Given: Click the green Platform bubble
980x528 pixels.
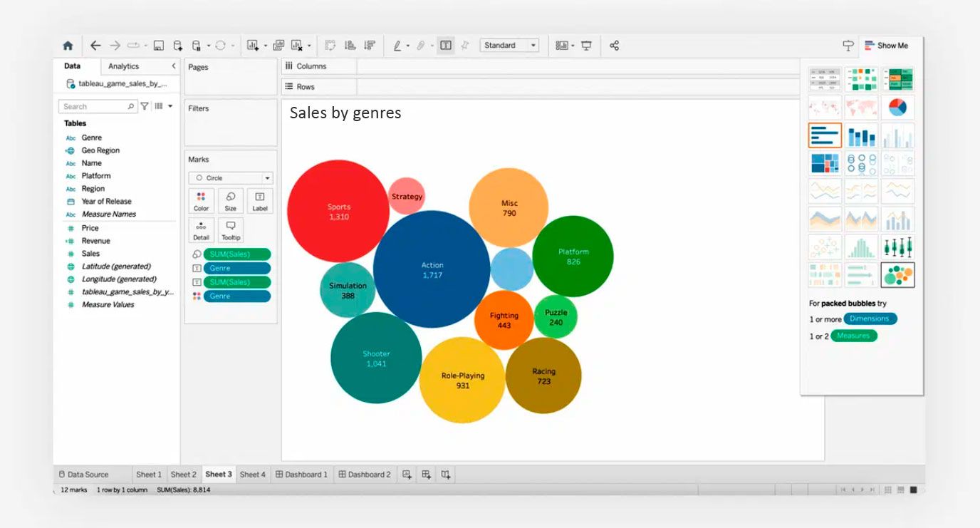Looking at the screenshot, I should (x=573, y=256).
